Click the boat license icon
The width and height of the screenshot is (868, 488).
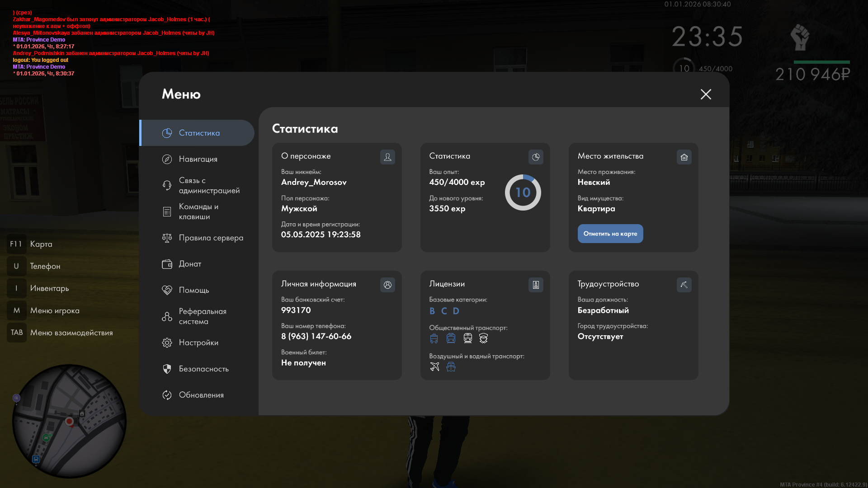(x=451, y=366)
